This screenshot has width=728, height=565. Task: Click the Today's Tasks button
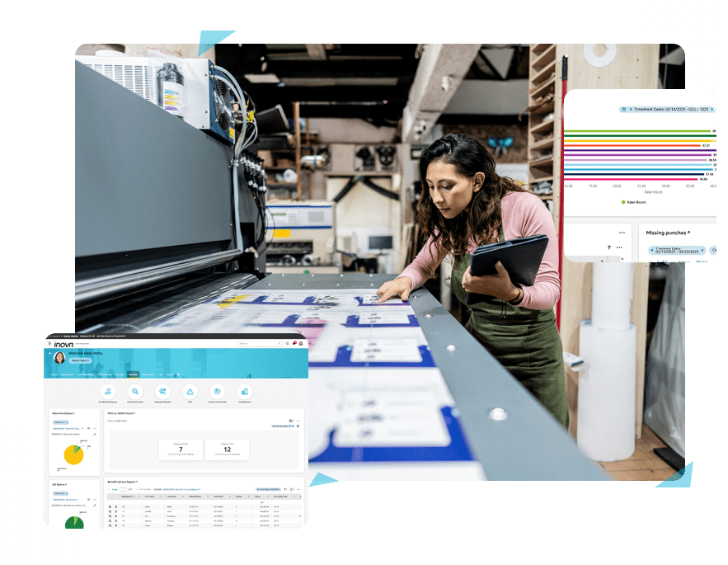click(x=80, y=360)
